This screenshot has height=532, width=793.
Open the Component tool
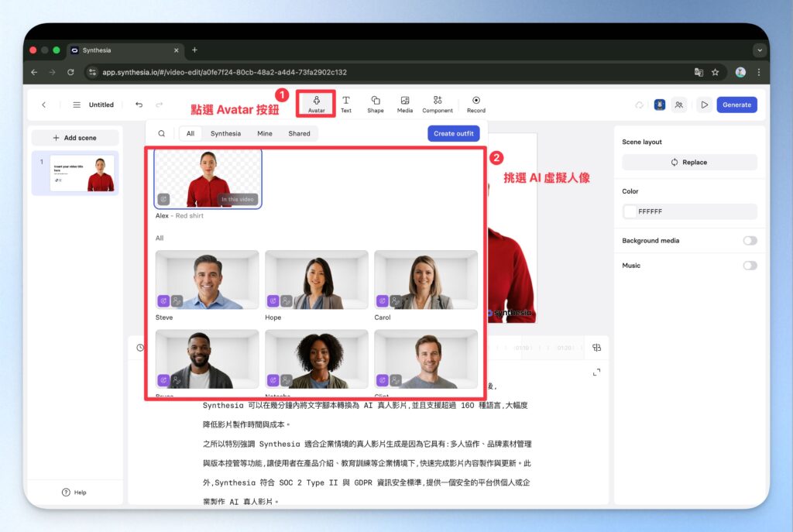tap(438, 104)
